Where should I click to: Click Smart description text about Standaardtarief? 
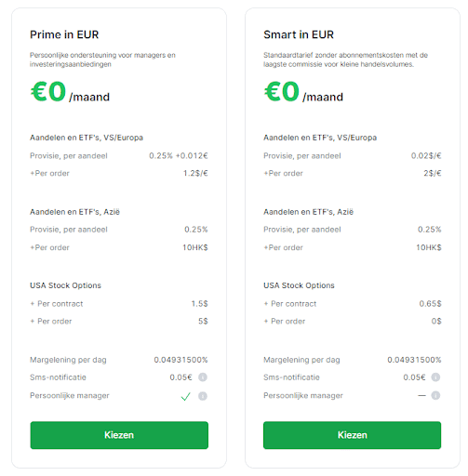(345, 59)
